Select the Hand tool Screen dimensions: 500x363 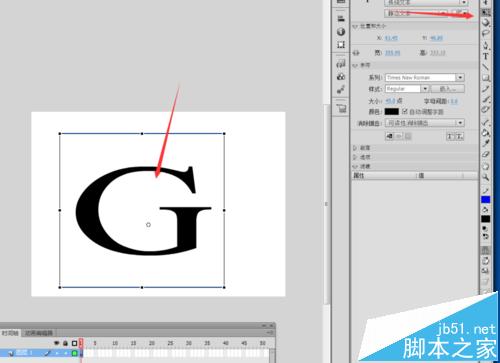coord(486,166)
